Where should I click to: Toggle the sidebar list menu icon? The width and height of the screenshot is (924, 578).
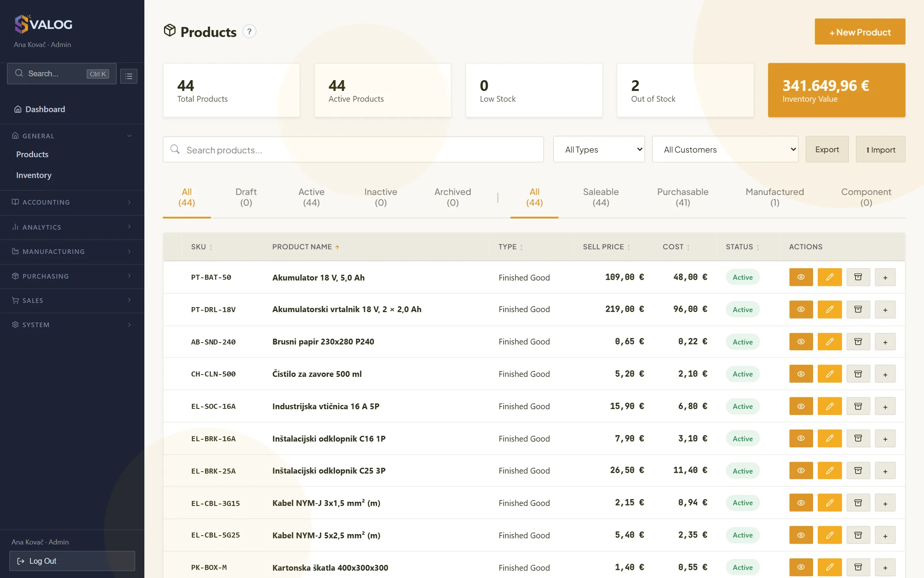point(129,76)
